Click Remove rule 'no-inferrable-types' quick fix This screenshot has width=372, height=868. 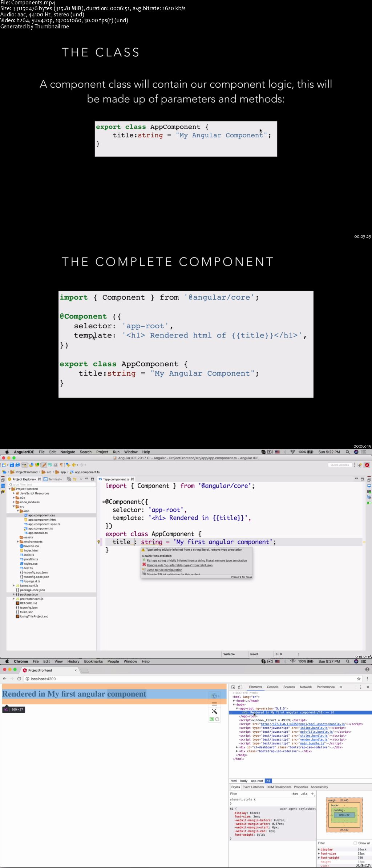[179, 565]
